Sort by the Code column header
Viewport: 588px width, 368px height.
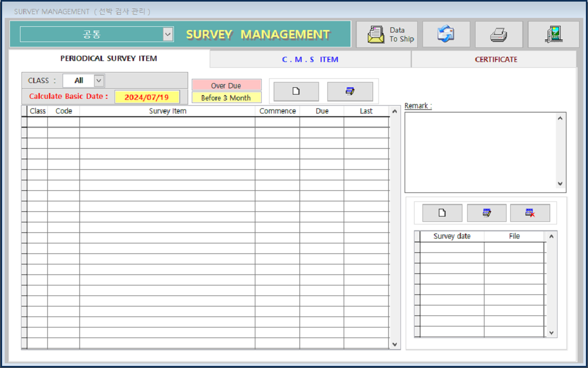(x=64, y=111)
